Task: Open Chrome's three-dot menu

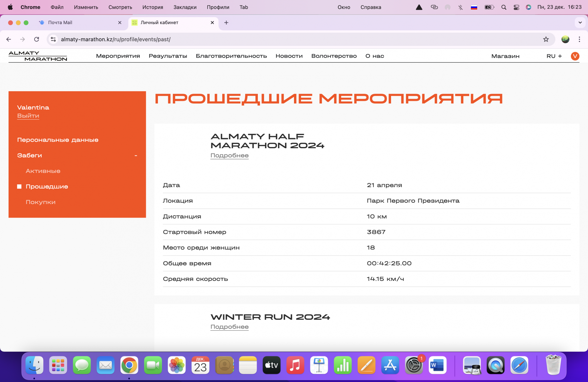Action: (579, 39)
